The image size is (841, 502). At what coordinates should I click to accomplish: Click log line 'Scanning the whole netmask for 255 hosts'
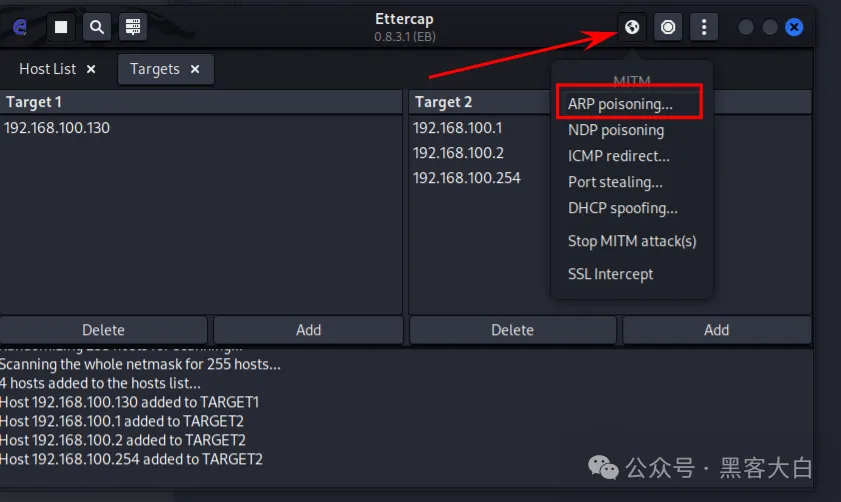140,364
